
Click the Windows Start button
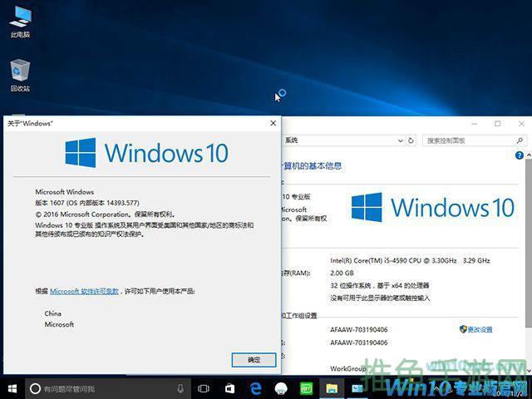pos(12,388)
